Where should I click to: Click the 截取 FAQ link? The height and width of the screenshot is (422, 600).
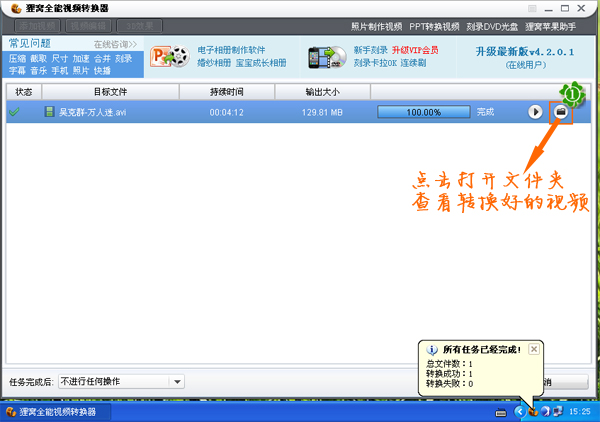(x=39, y=59)
